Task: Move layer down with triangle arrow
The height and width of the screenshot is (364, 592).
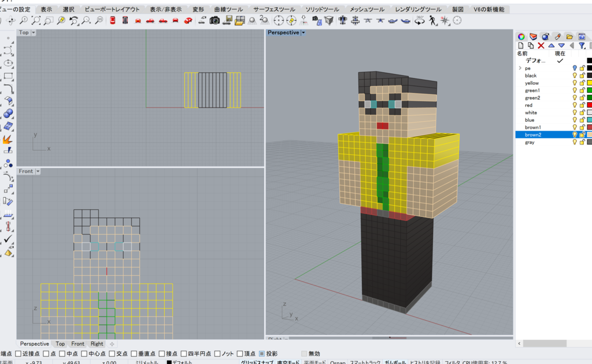Action: coord(561,46)
